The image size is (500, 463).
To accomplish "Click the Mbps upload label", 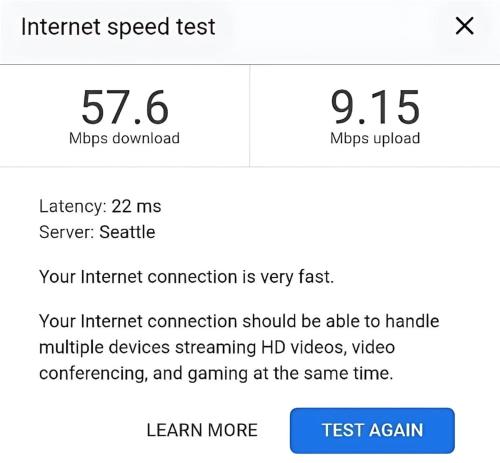I will pos(375,139).
